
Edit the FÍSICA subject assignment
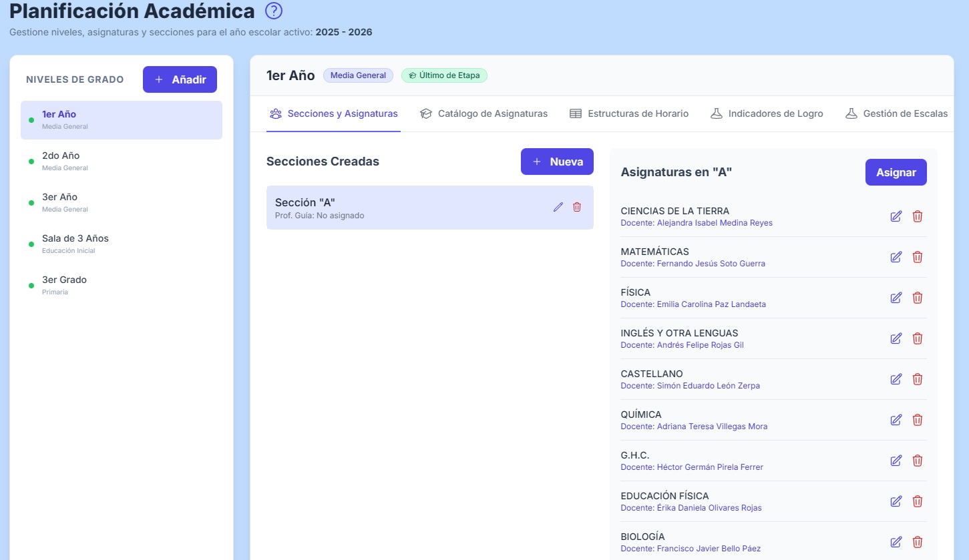click(896, 298)
